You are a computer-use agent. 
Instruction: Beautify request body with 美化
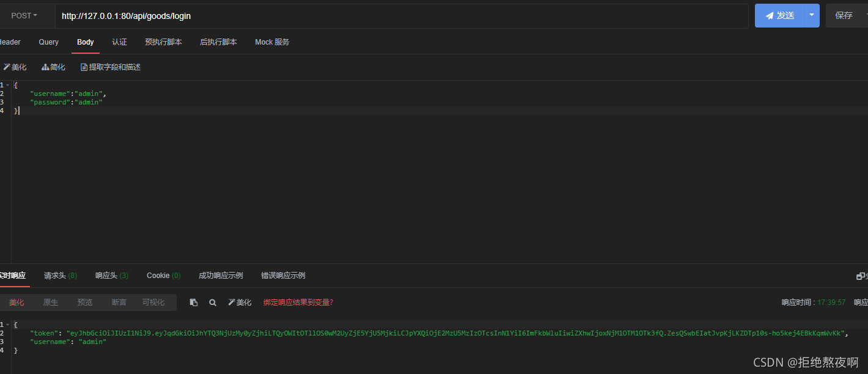[15, 67]
